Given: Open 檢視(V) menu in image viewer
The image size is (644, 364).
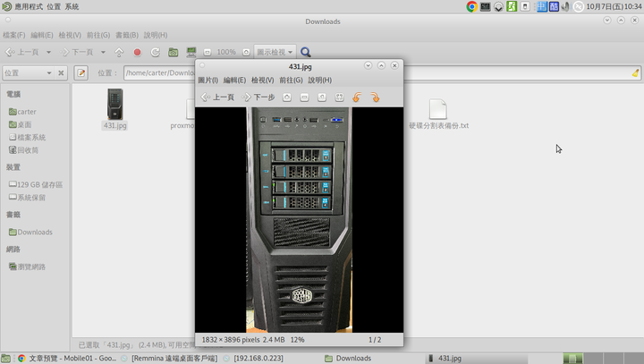Looking at the screenshot, I should [262, 80].
